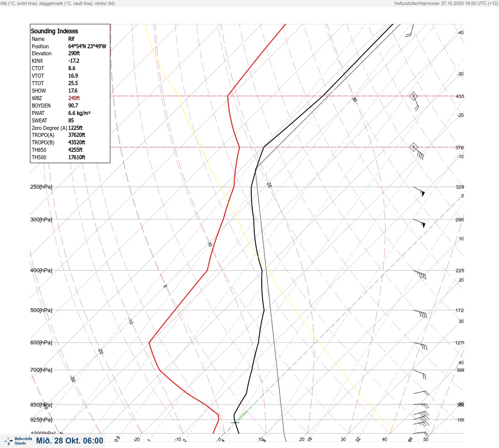Click the 700[hPa] pressure level label
This screenshot has width=499, height=448.
(41, 370)
